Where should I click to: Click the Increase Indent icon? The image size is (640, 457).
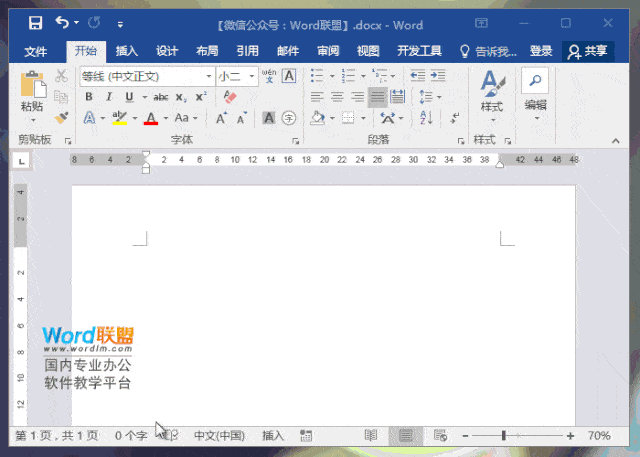pyautogui.click(x=438, y=75)
